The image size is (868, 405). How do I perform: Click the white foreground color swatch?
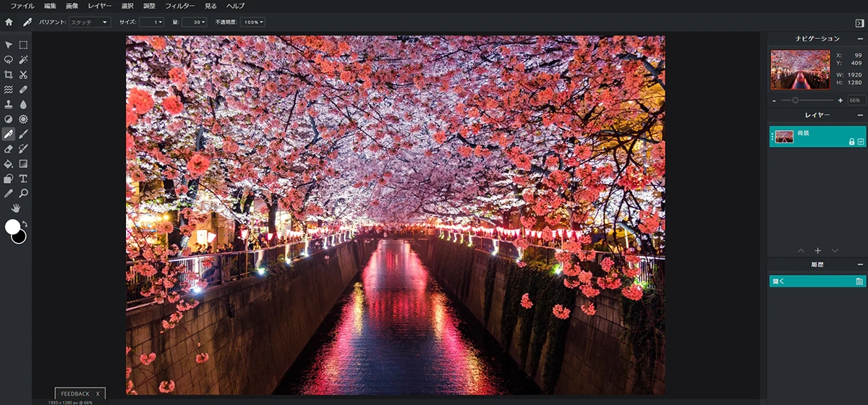[x=12, y=227]
